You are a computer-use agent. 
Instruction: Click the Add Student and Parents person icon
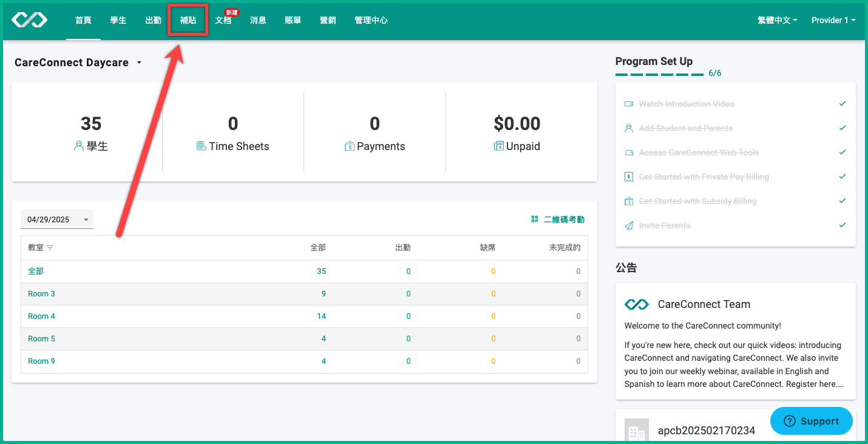point(629,128)
